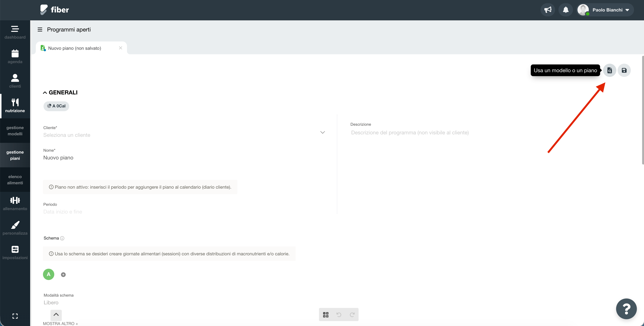Click the fiber logo

54,10
